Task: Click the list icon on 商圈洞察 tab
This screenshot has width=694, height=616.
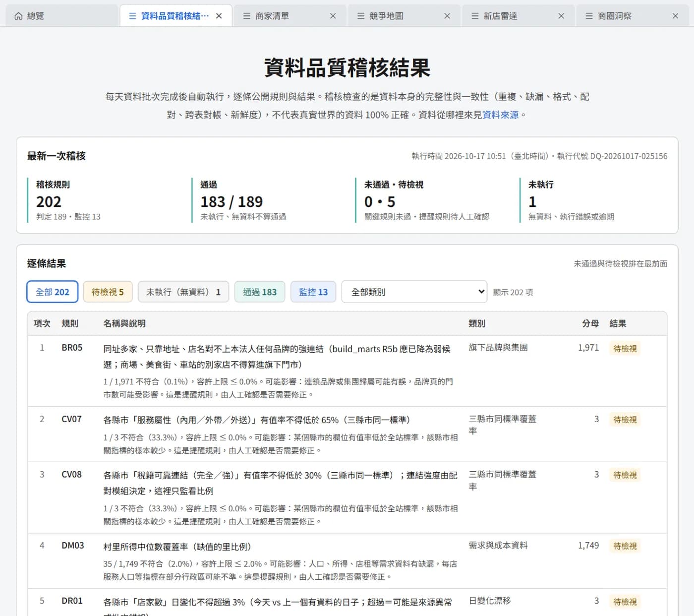Action: 589,16
